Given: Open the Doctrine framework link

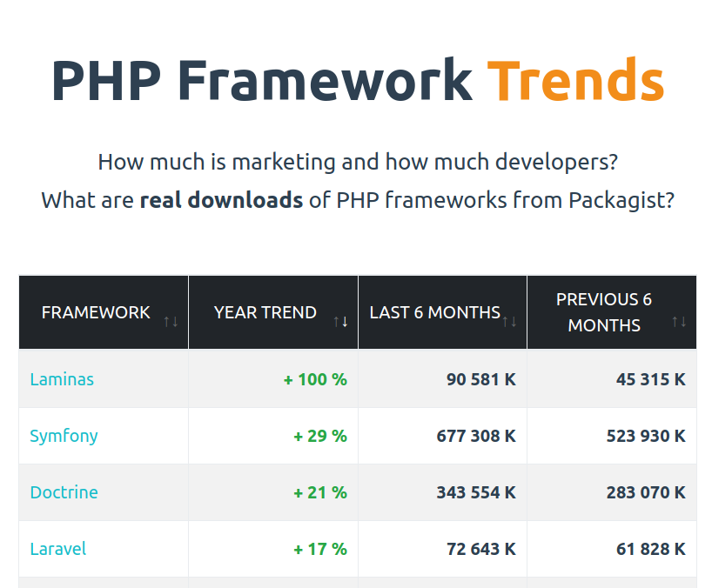Looking at the screenshot, I should pyautogui.click(x=64, y=492).
